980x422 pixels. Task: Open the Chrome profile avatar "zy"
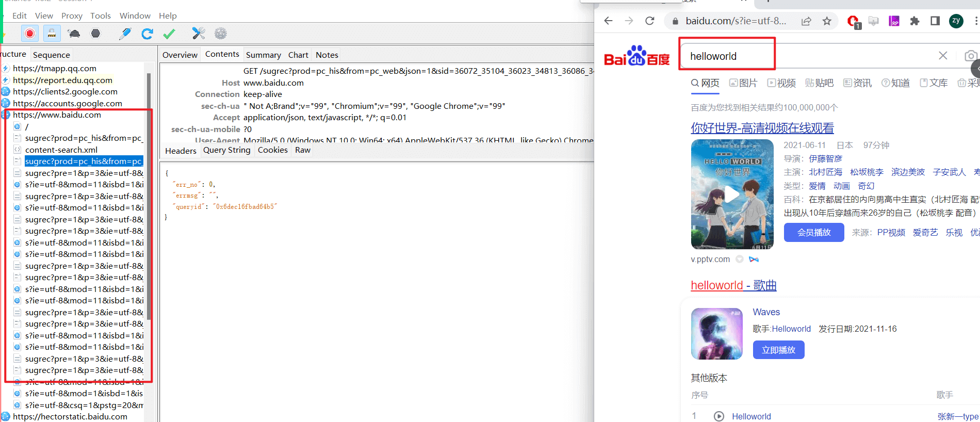click(956, 21)
